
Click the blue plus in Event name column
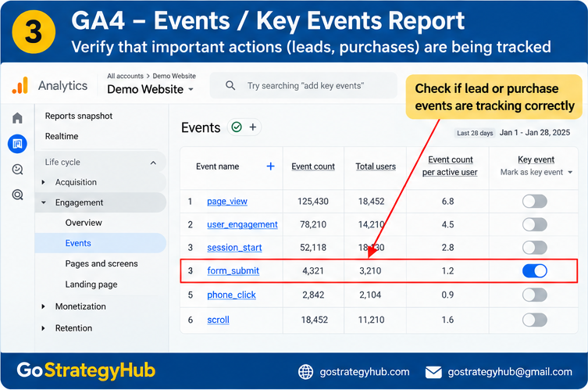270,166
